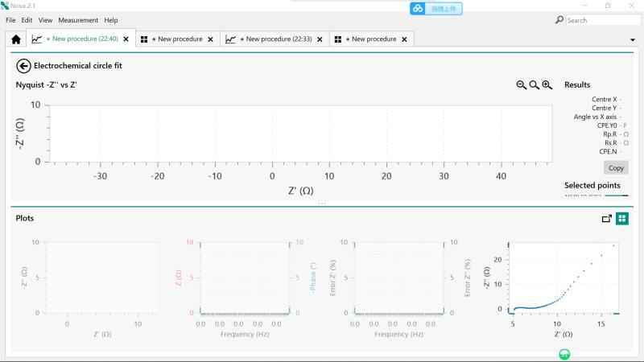Image resolution: width=644 pixels, height=362 pixels.
Task: Select the fourth tab, New procedure
Action: click(x=371, y=39)
